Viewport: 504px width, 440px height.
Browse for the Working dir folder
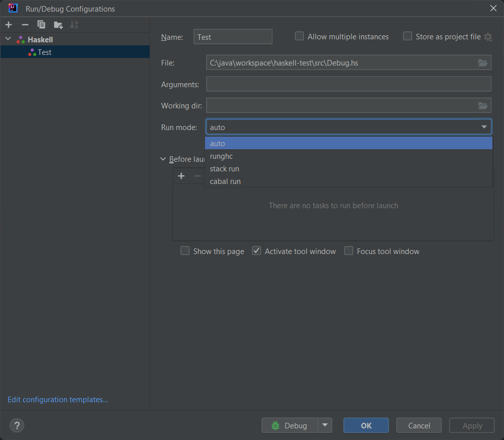(x=483, y=105)
